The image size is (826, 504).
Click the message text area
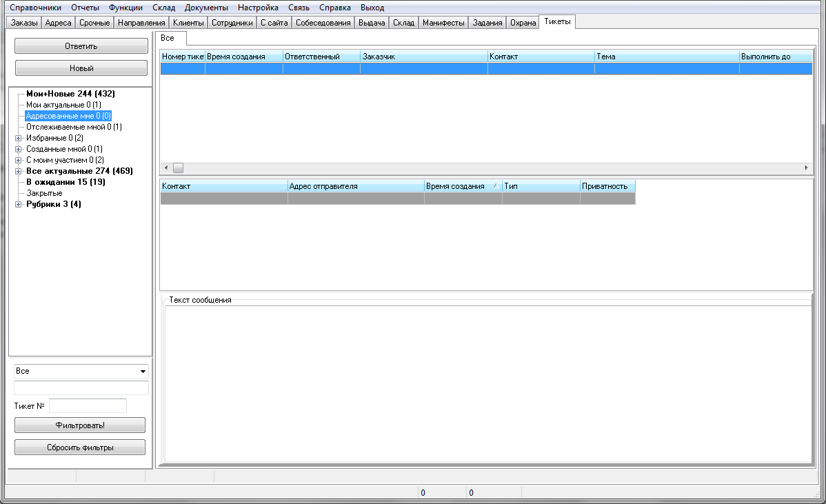[487, 383]
